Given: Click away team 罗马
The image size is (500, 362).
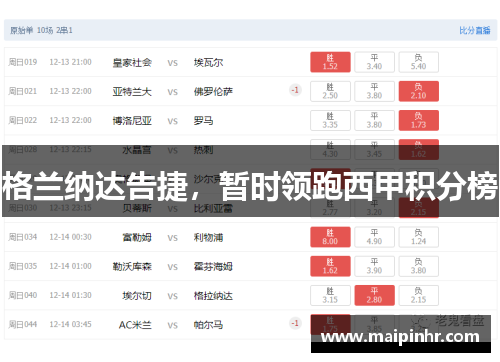Looking at the screenshot, I should [x=203, y=120].
